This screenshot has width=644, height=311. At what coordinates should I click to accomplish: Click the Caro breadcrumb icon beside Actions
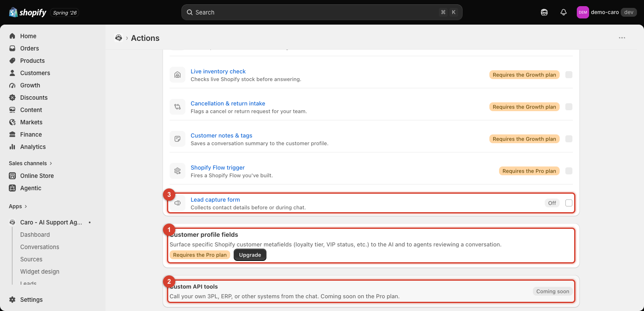tap(119, 38)
